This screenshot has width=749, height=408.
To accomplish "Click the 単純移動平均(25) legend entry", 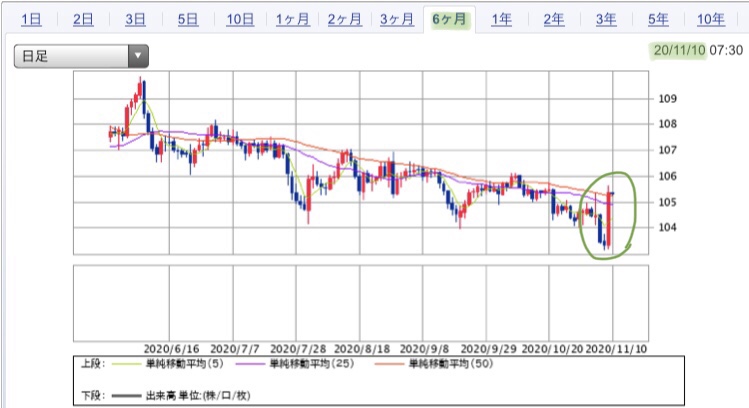I will point(295,364).
